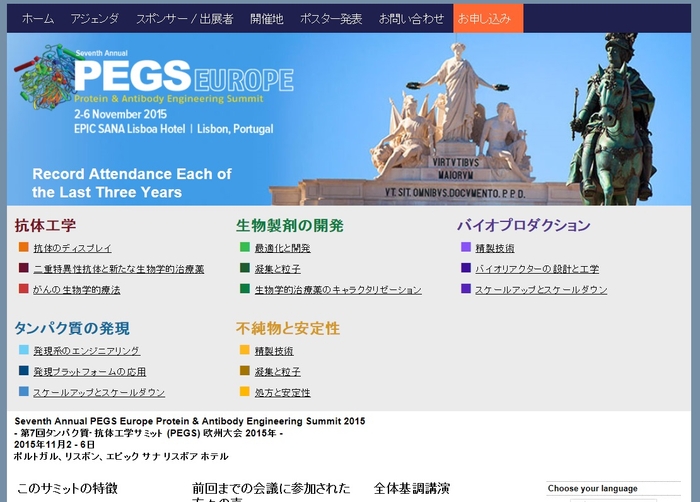Open 凝集と粒子 under 不純物と安定性
700x502 pixels.
point(278,372)
